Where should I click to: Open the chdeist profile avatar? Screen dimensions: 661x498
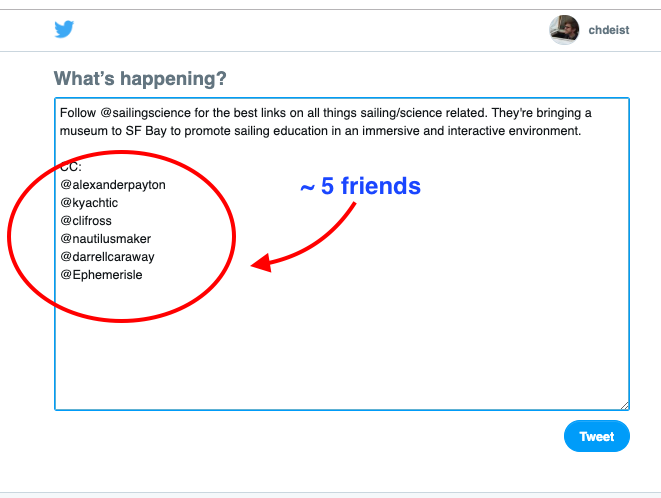(564, 30)
